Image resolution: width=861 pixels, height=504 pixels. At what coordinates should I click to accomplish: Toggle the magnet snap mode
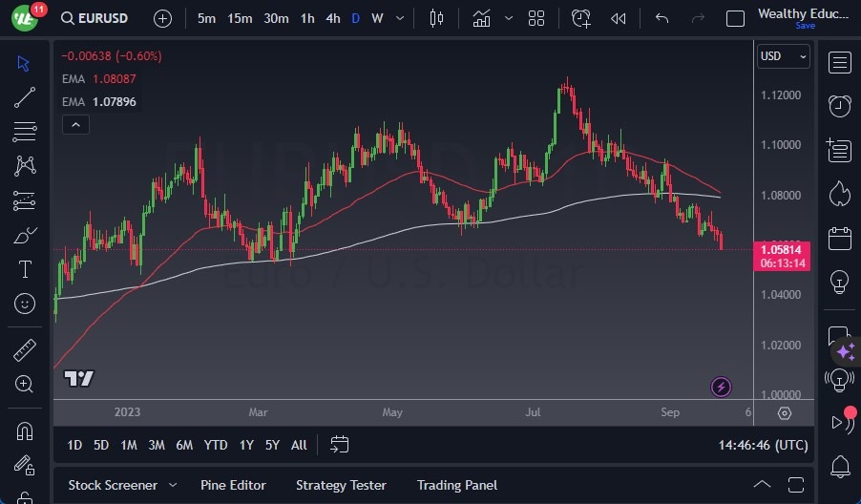[25, 430]
